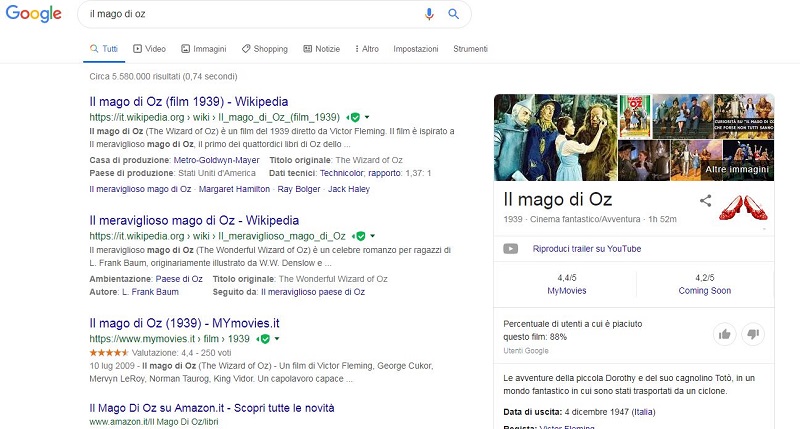This screenshot has width=800, height=429.
Task: Click the Italia link in release date
Action: click(643, 412)
